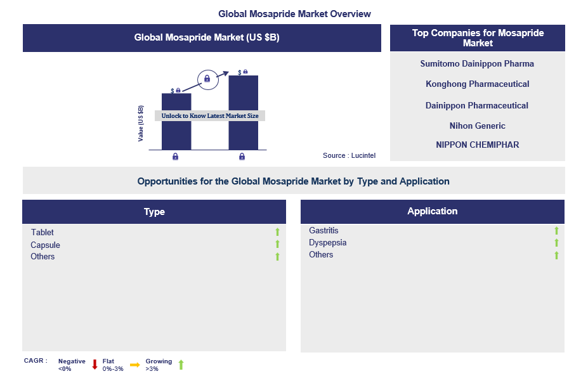The image size is (588, 376).
Task: Click the Unlock to Know Latest Market Size button
Action: tap(209, 115)
